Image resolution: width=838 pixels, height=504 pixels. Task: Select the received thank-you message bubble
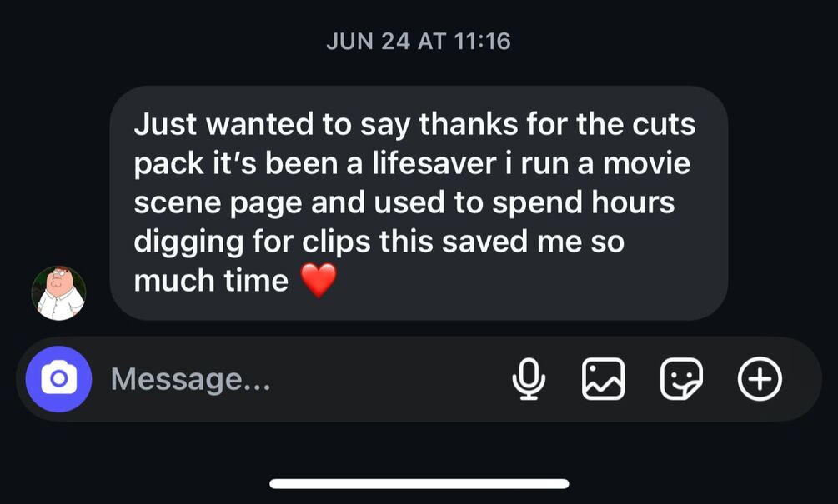[x=419, y=203]
